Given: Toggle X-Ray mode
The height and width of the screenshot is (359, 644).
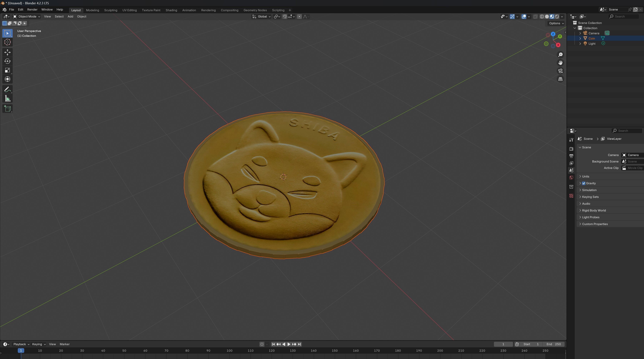Looking at the screenshot, I should click(535, 16).
